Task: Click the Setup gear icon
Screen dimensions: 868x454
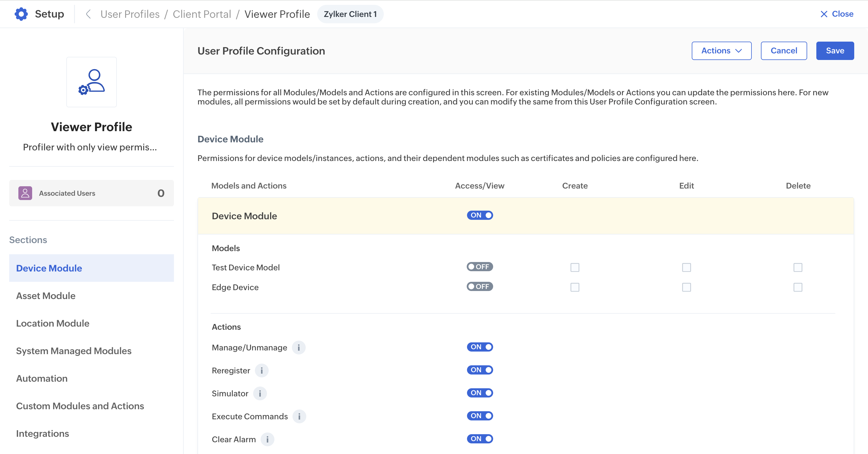Action: click(21, 14)
